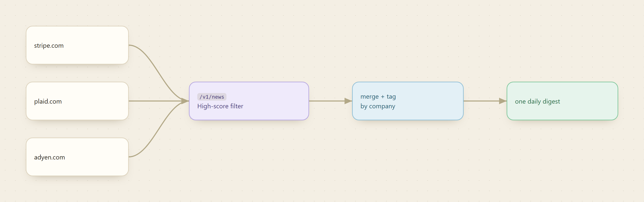Select the green one daily digest node

(x=562, y=101)
